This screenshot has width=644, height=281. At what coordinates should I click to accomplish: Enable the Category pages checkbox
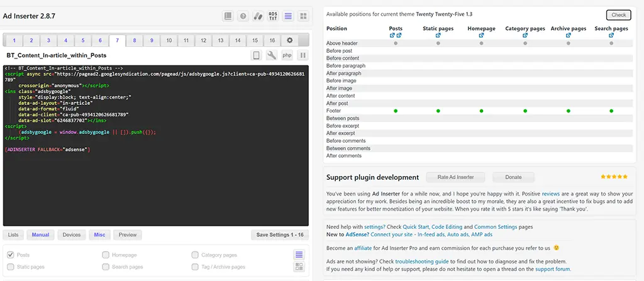tap(195, 255)
